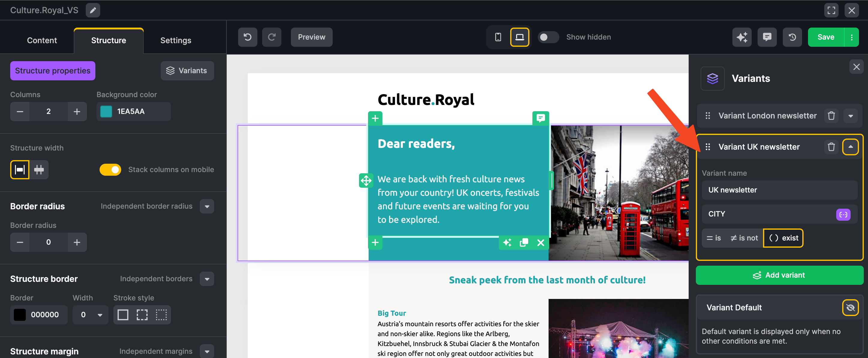Undo the last action
This screenshot has height=358, width=868.
click(247, 37)
